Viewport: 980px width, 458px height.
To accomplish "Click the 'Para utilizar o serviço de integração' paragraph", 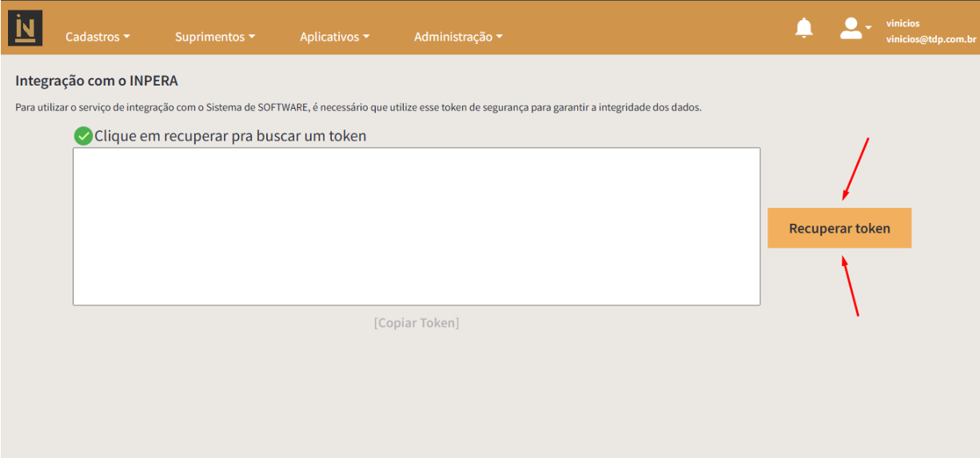I will 358,107.
